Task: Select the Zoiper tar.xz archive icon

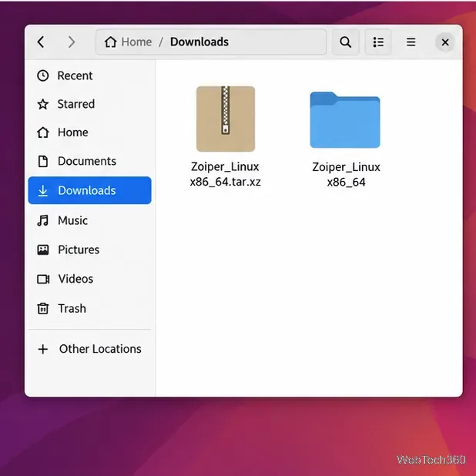Action: point(226,119)
